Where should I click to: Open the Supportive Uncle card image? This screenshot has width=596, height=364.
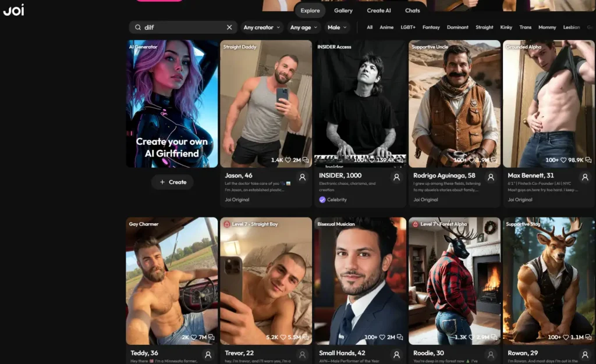[x=455, y=104]
